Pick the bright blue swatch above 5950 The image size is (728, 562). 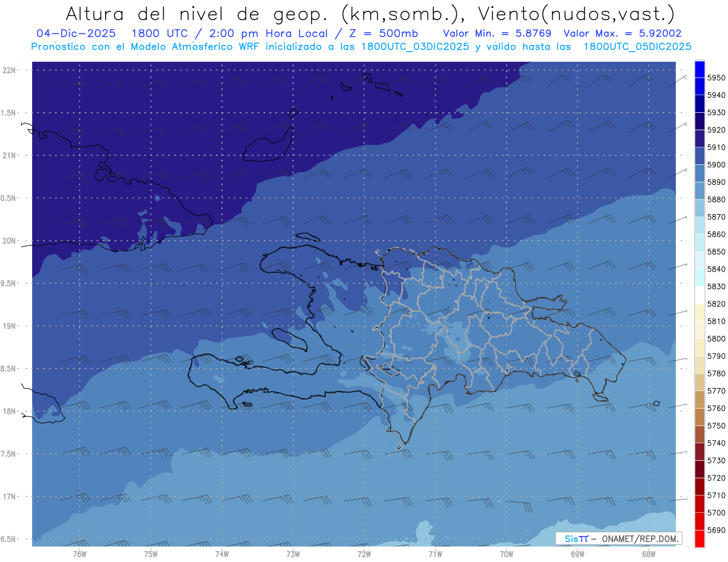pos(699,69)
